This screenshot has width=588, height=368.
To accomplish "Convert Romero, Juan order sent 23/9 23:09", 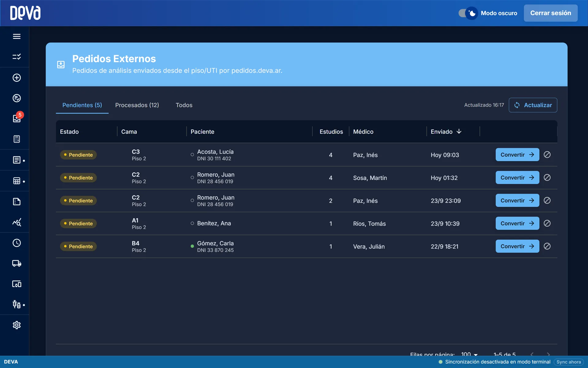I will coord(517,201).
